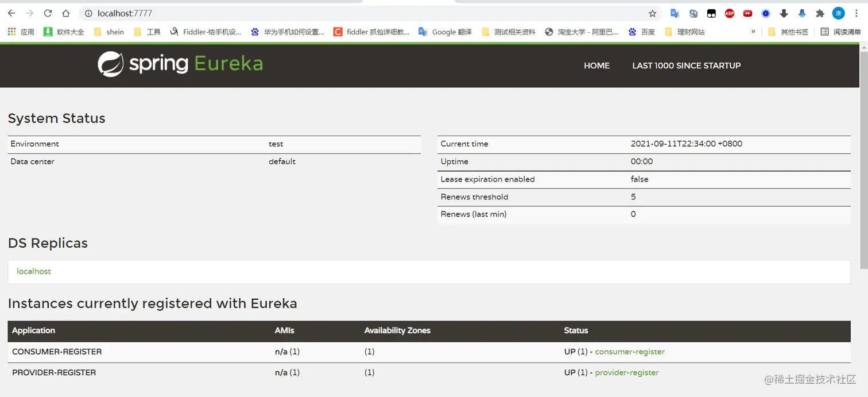This screenshot has height=397, width=868.
Task: Reload the page with the refresh icon
Action: pos(48,13)
